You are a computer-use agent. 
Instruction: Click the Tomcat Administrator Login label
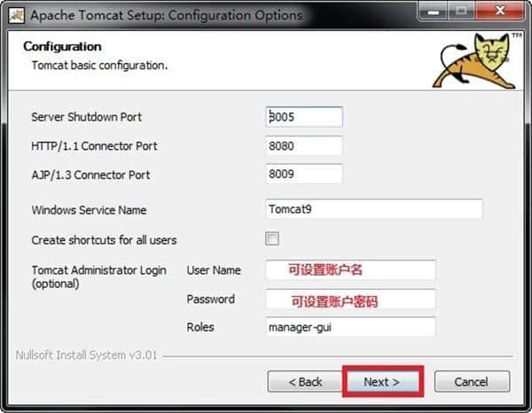pyautogui.click(x=98, y=270)
